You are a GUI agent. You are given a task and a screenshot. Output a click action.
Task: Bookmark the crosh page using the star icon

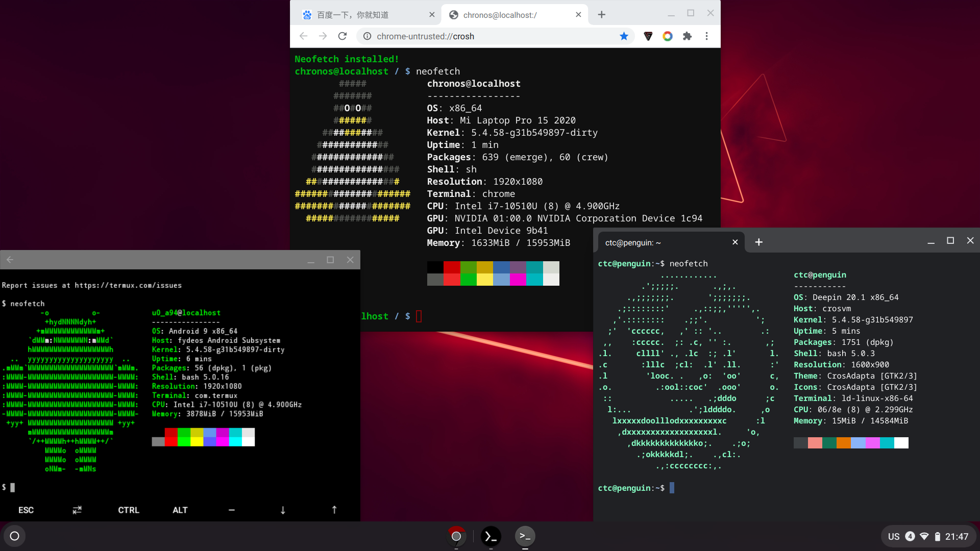click(x=624, y=36)
